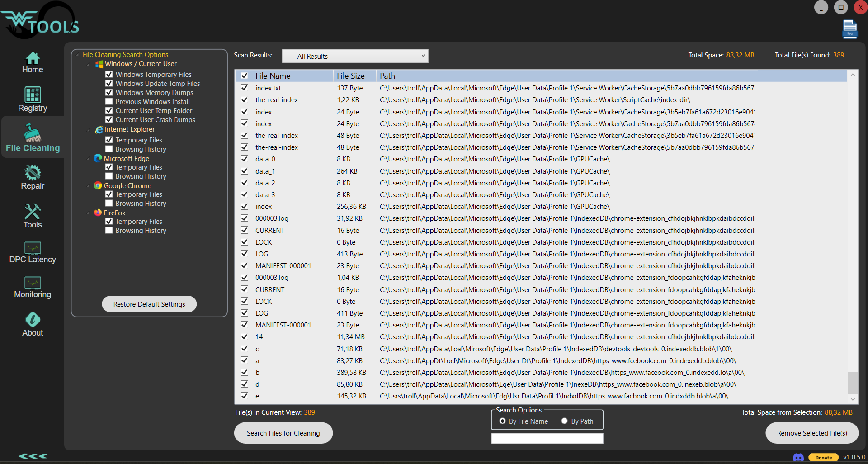Click the FireFox icon in tree

[x=98, y=213]
